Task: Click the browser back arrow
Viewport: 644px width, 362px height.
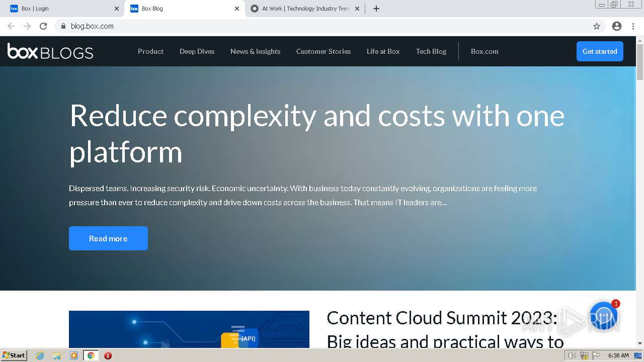Action: [x=11, y=26]
